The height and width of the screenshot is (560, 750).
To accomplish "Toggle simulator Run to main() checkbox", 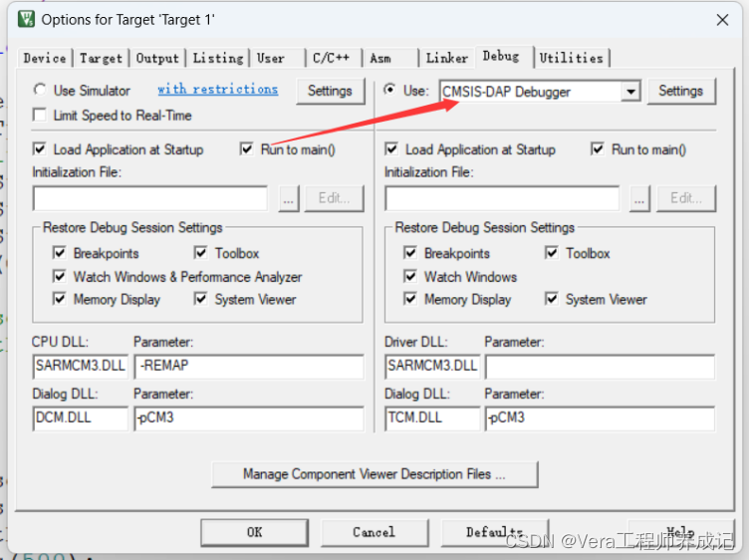I will pyautogui.click(x=247, y=148).
